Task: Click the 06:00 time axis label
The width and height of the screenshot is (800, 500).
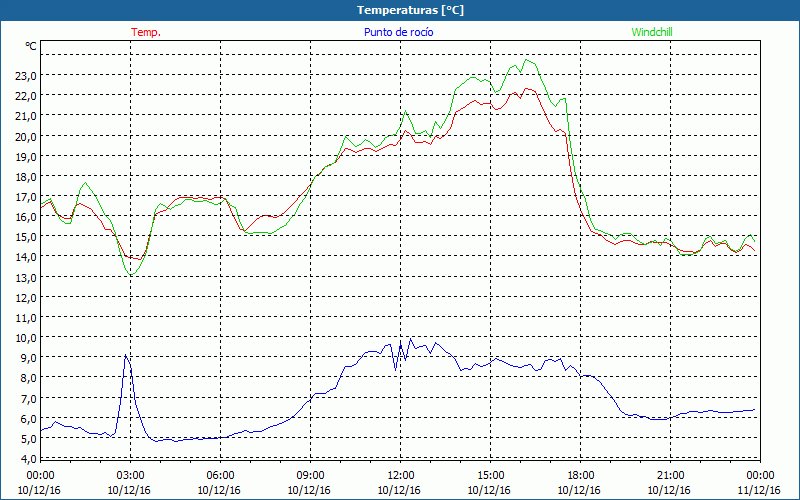Action: [x=220, y=476]
